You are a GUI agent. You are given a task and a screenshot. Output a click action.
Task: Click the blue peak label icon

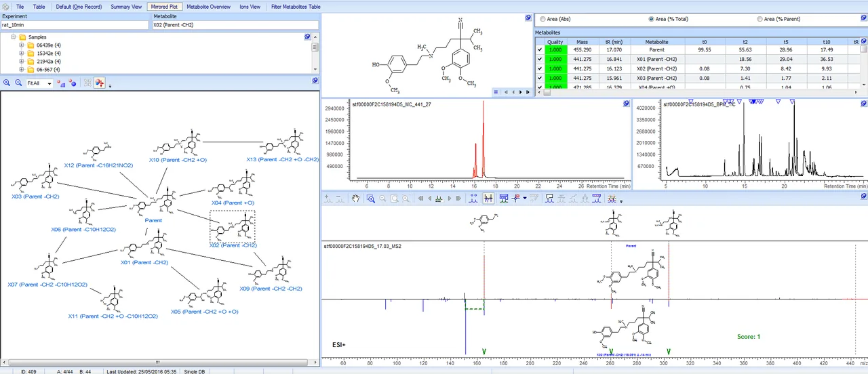pyautogui.click(x=549, y=199)
